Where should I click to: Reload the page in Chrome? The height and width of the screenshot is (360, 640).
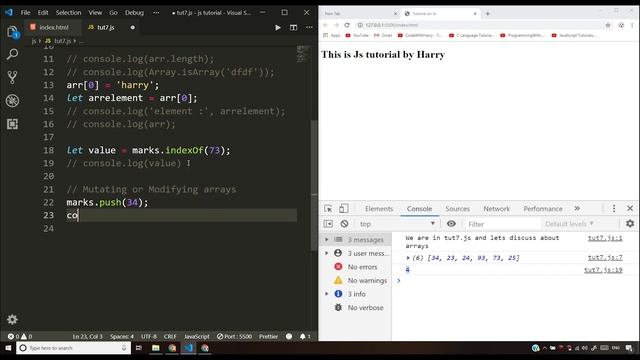click(347, 25)
